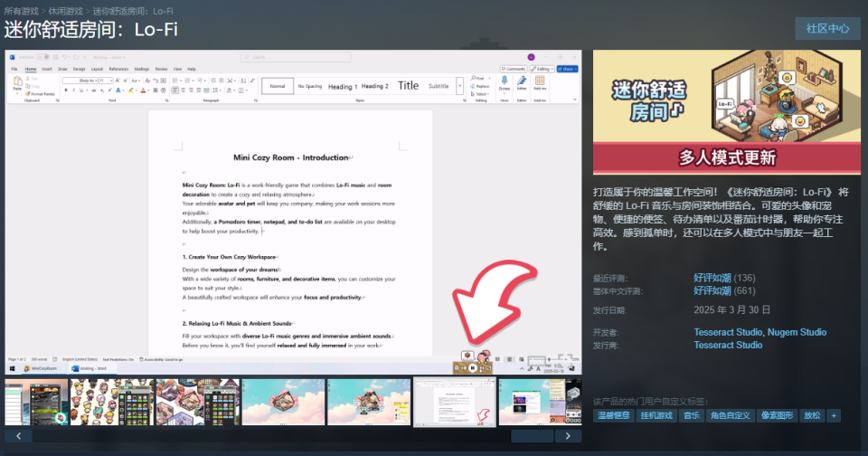
Task: Click the Replace tool in Word screenshot
Action: (x=480, y=87)
